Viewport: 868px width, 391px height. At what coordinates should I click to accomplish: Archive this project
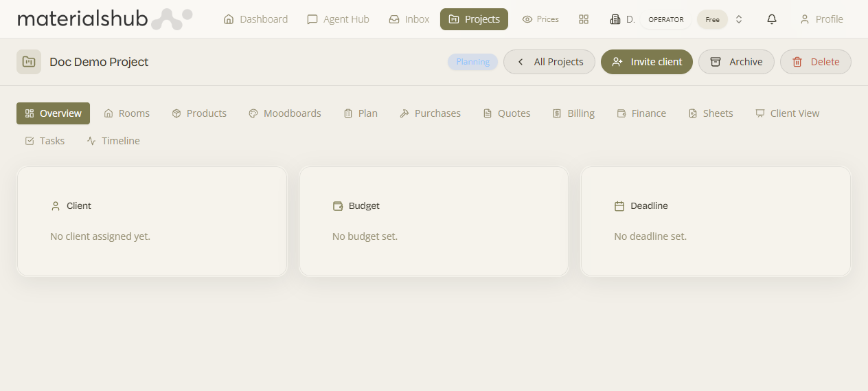pos(736,62)
